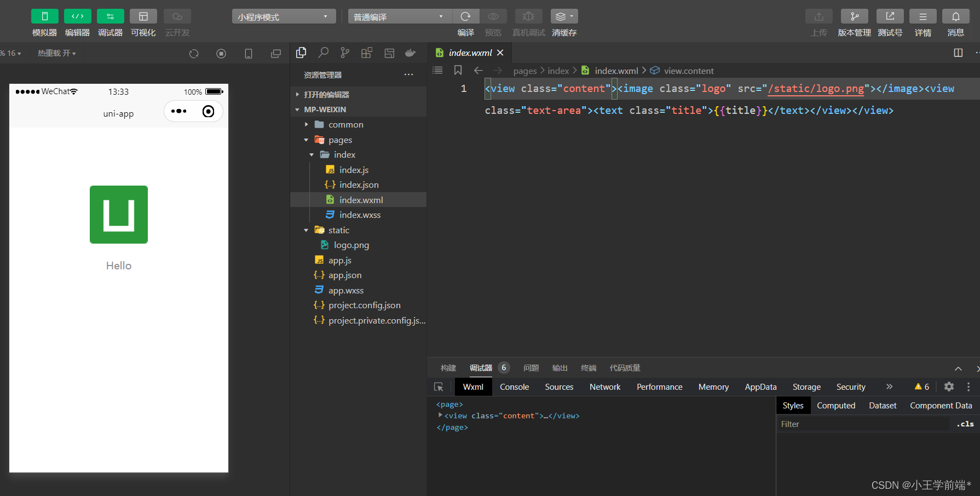Open the clear cache layers dropdown

point(564,16)
